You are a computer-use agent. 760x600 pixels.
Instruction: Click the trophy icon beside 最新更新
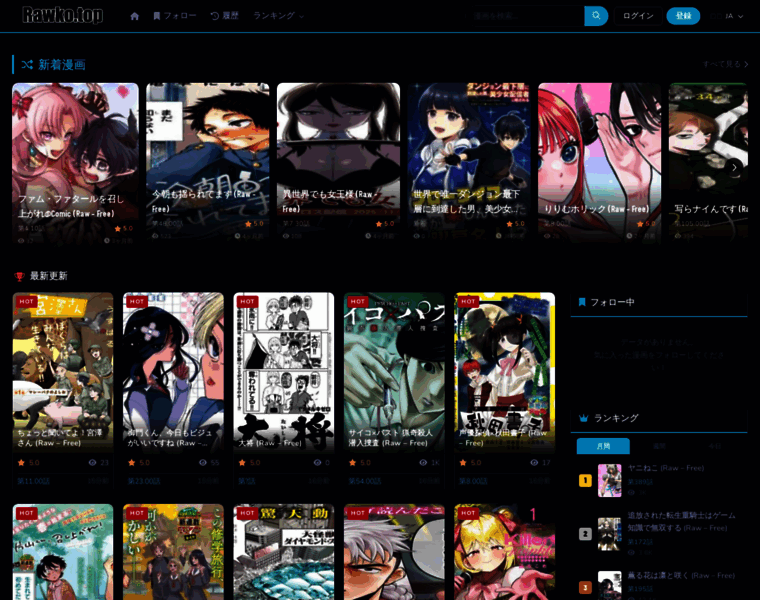tap(19, 276)
